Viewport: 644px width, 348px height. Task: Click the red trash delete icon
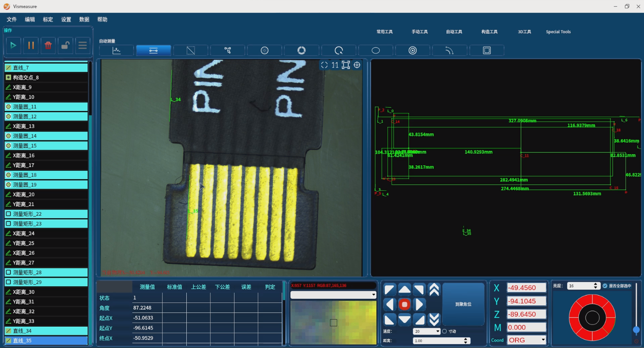(48, 45)
